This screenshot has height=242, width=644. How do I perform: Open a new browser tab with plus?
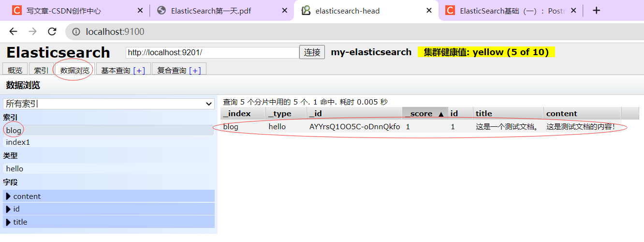pyautogui.click(x=596, y=11)
